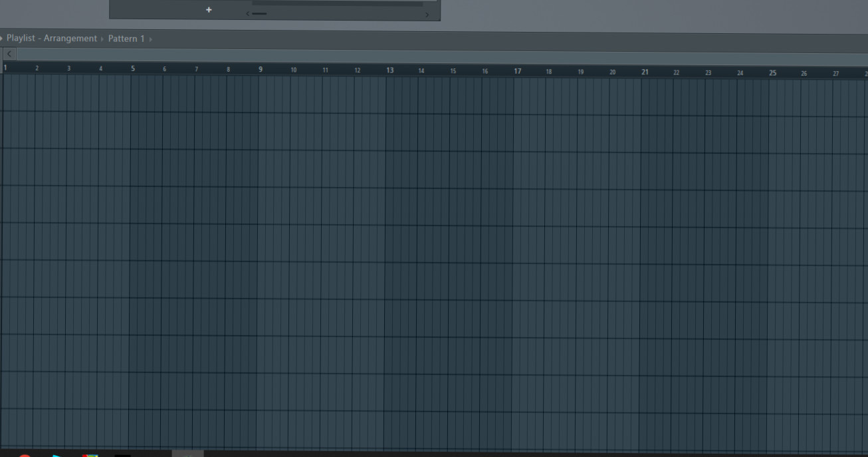Click the Playlist - Arrangement breadcrumb label
Image resolution: width=868 pixels, height=457 pixels.
[x=52, y=38]
